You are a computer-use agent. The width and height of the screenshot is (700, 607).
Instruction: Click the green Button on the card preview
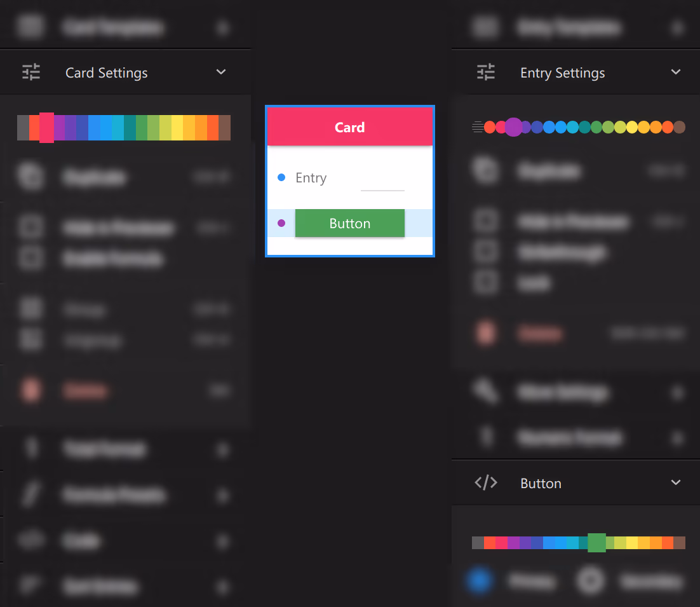(x=350, y=223)
